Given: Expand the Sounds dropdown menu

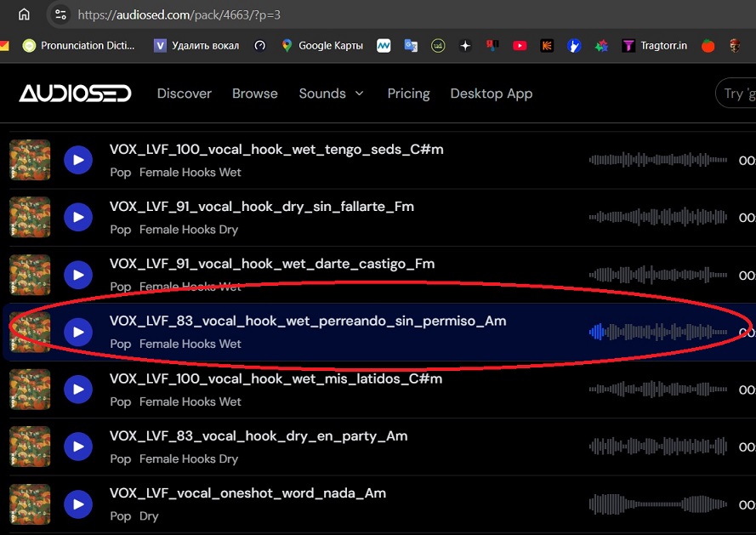Looking at the screenshot, I should click(x=332, y=93).
